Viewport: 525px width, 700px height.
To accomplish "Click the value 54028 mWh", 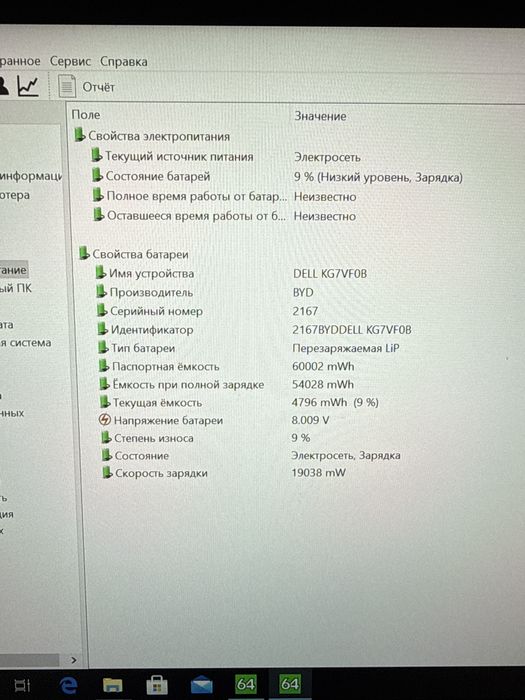I will [x=323, y=384].
